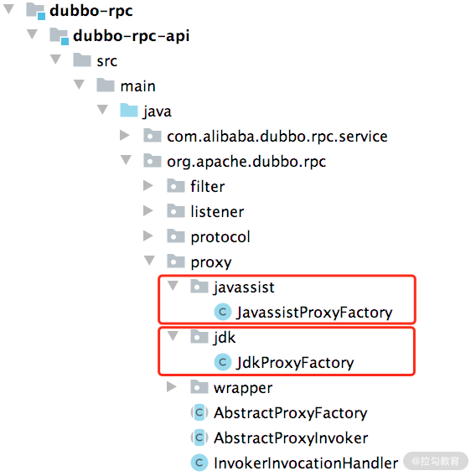The image size is (476, 476).
Task: Collapse the javassist package
Action: coord(173,286)
